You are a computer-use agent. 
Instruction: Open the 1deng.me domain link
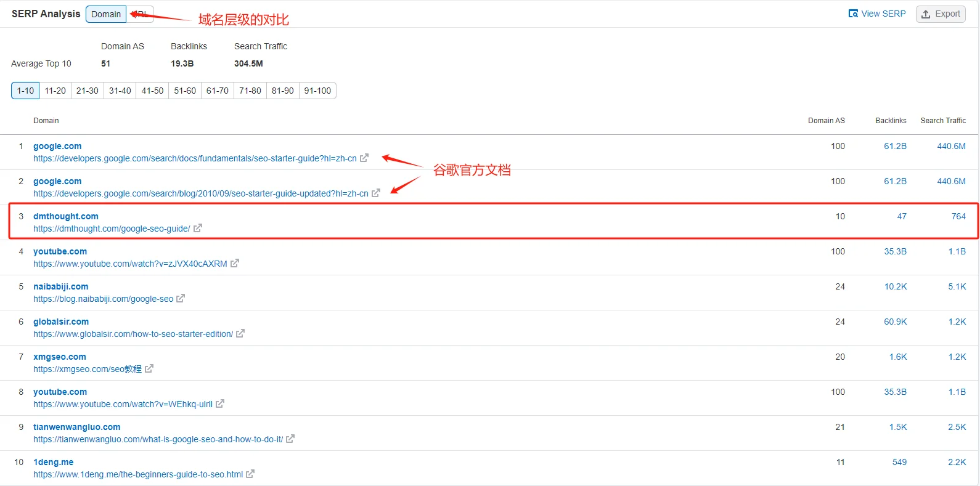tap(54, 462)
